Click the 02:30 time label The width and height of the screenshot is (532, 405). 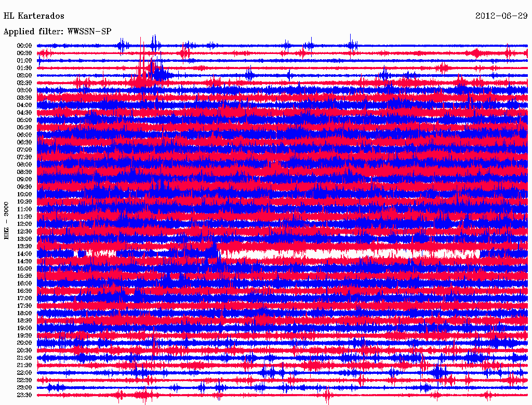click(24, 83)
